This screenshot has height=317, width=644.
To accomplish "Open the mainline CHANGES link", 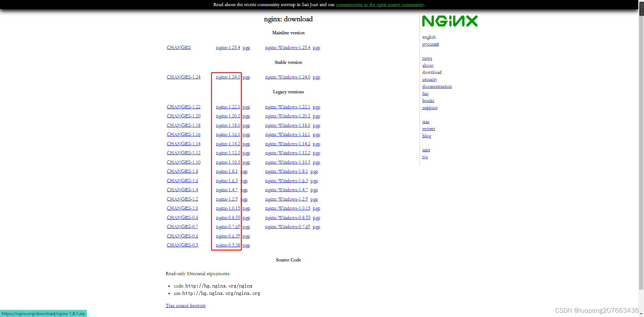I will pos(179,48).
